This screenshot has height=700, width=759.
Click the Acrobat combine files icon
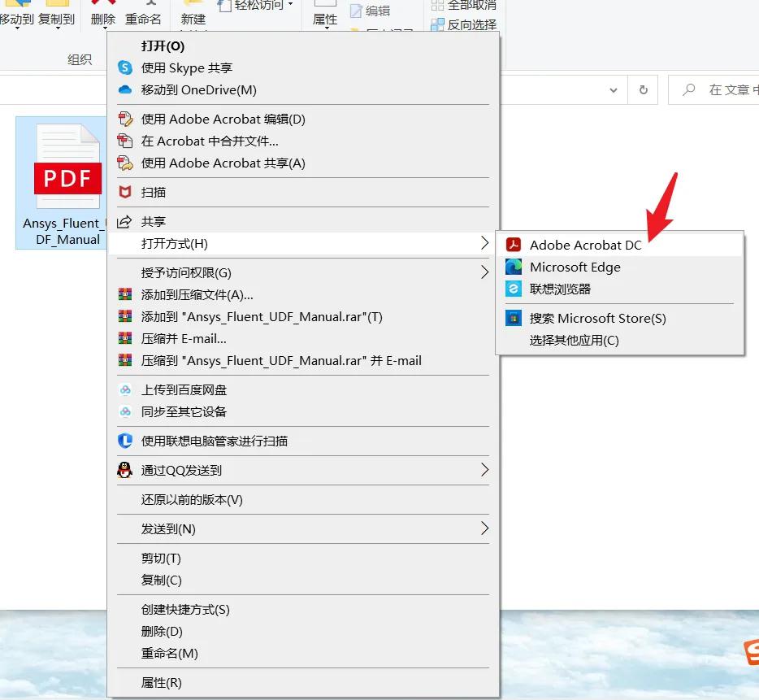click(125, 141)
